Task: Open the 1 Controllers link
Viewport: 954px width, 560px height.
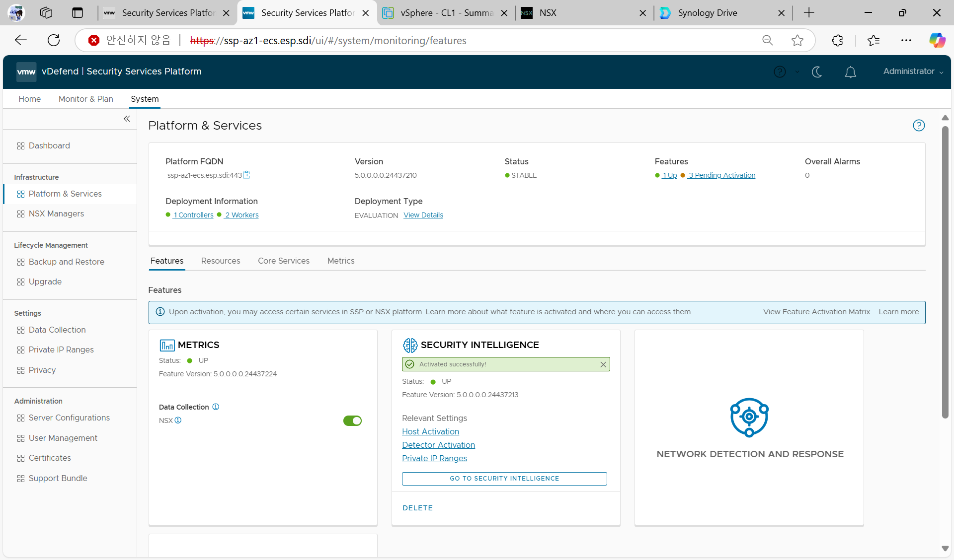Action: [x=193, y=215]
